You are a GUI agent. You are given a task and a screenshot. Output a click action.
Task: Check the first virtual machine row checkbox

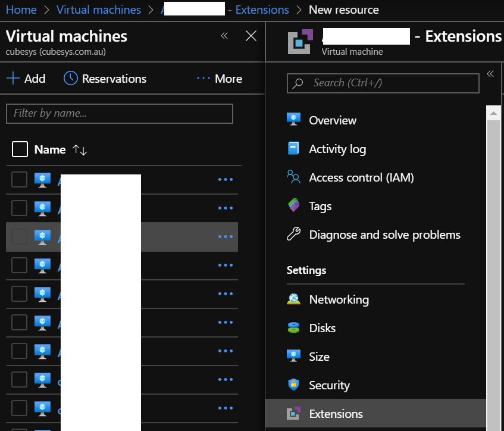click(20, 179)
